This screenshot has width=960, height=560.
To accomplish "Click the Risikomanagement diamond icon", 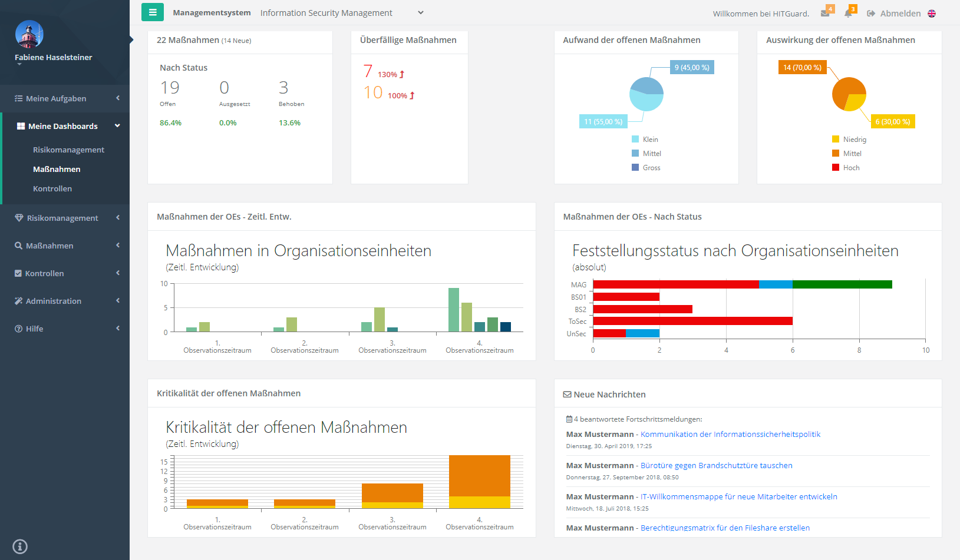I will click(19, 218).
